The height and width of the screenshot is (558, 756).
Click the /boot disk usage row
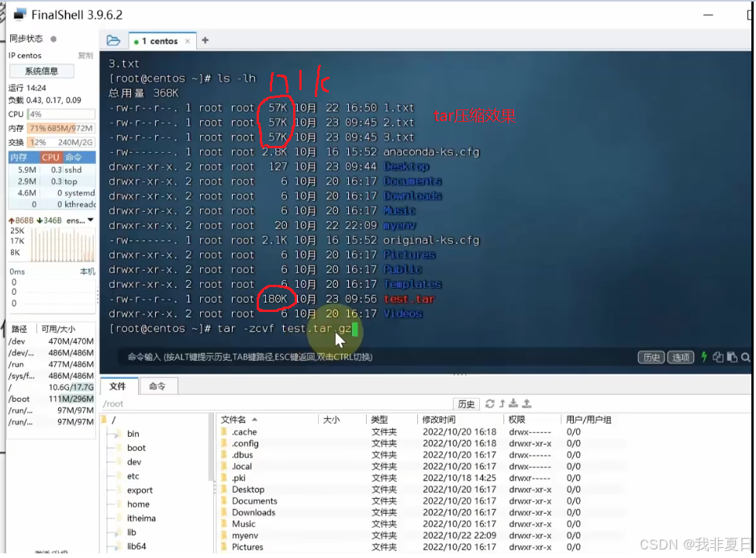tap(51, 399)
